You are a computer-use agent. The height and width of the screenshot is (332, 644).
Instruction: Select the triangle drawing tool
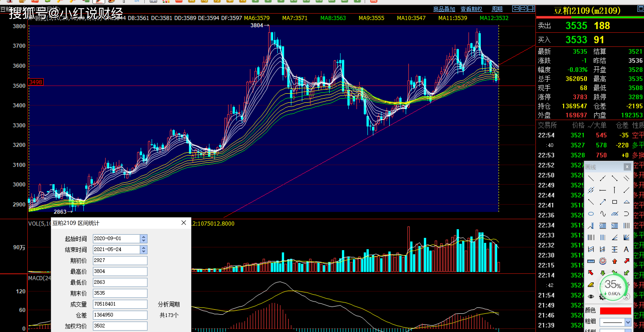click(626, 202)
